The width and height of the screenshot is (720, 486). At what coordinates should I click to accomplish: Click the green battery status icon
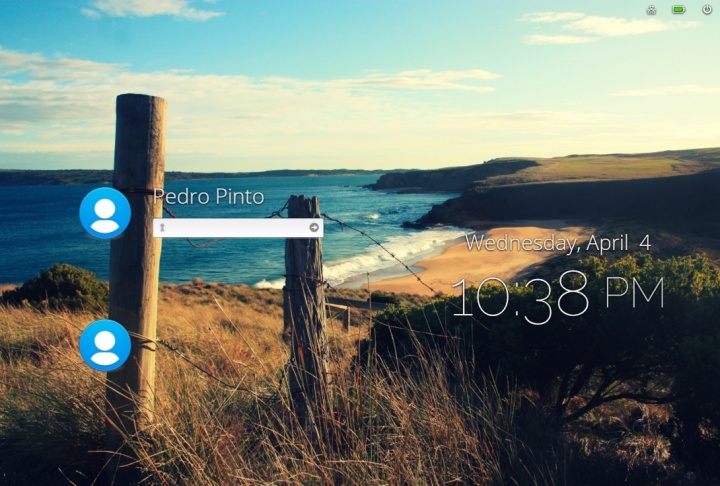(x=679, y=10)
